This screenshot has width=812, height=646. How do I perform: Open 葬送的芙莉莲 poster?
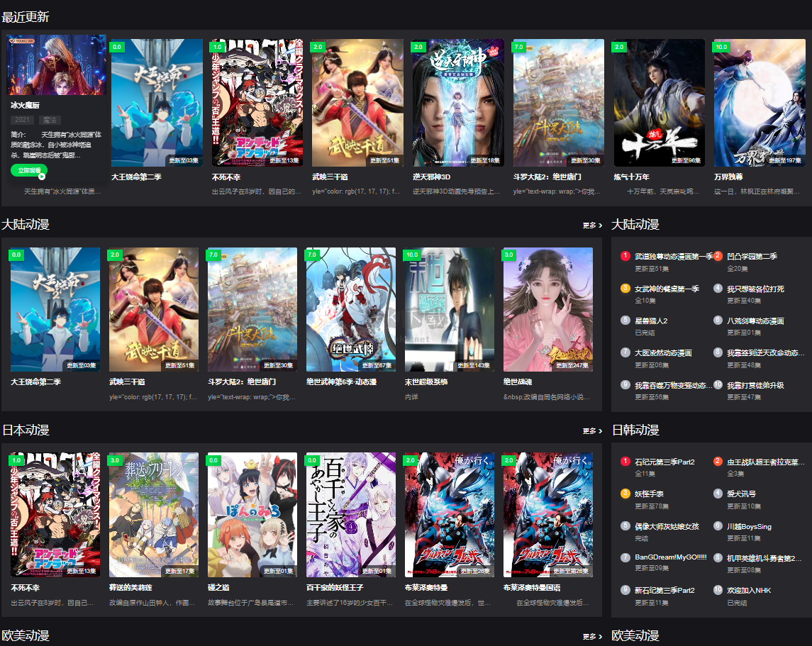click(154, 515)
